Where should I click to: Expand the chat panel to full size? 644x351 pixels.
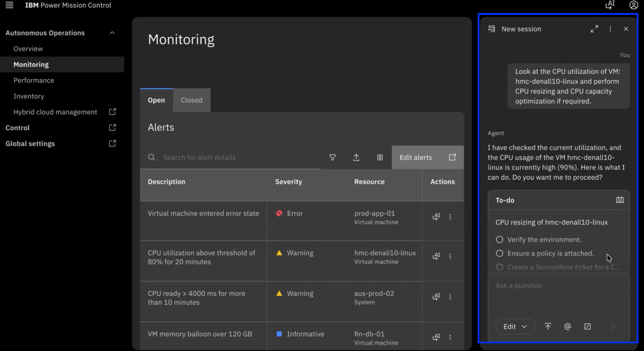point(594,29)
